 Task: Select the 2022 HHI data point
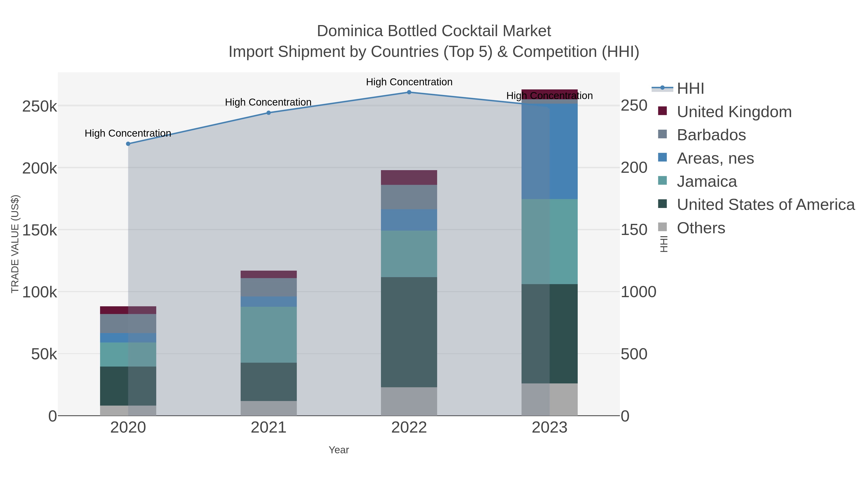point(409,92)
